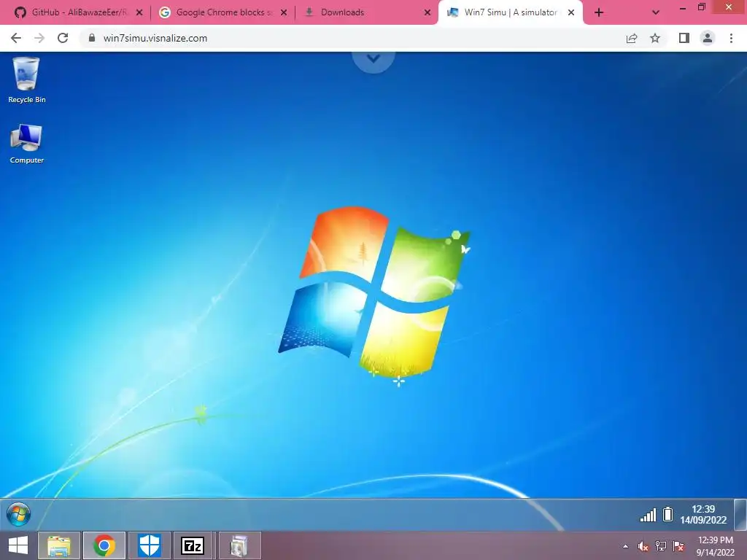
Task: Close the Google Chrome blocks tab
Action: [284, 13]
